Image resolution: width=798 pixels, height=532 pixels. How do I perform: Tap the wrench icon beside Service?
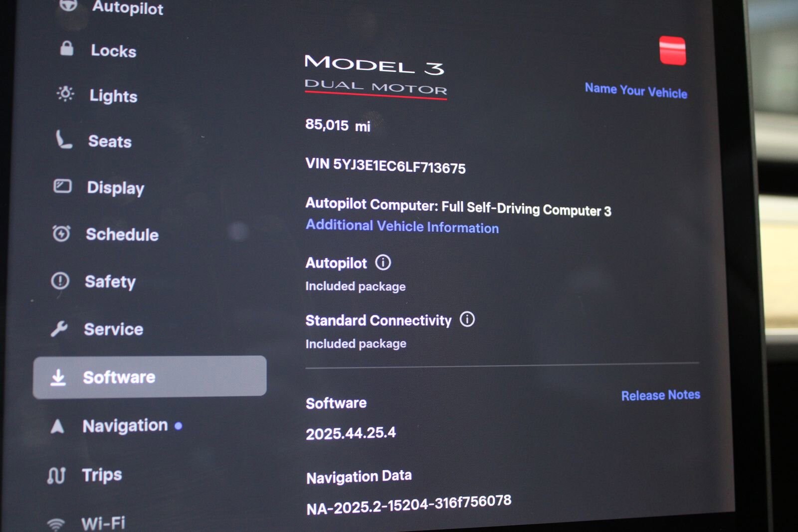click(59, 329)
